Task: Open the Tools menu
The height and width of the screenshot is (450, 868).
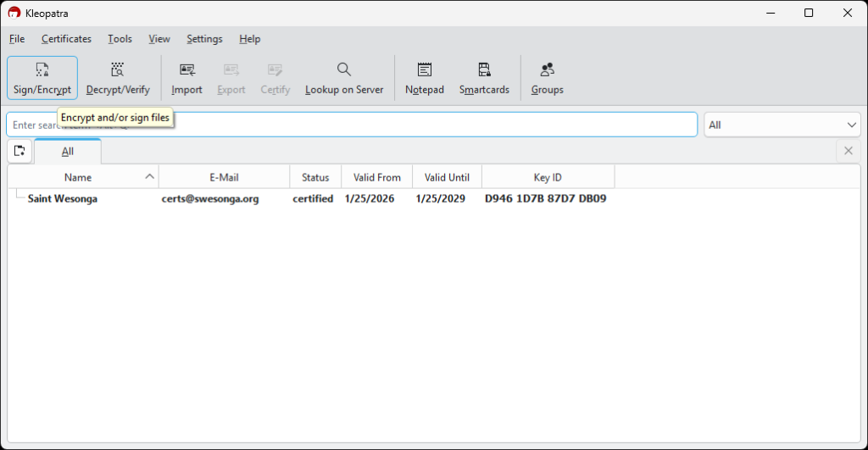Action: (120, 39)
